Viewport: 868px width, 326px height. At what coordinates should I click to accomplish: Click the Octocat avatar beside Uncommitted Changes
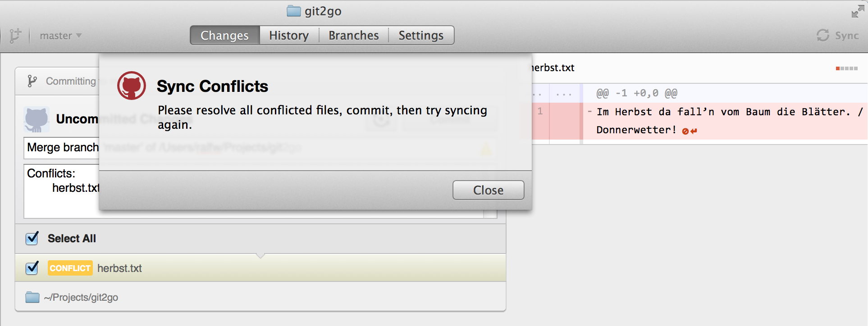[37, 119]
